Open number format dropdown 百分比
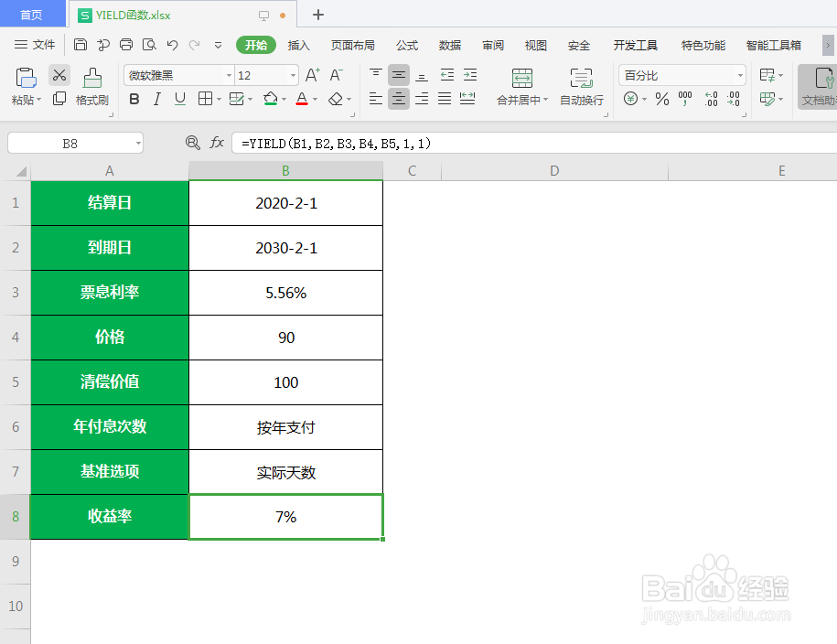837x644 pixels. pyautogui.click(x=740, y=76)
